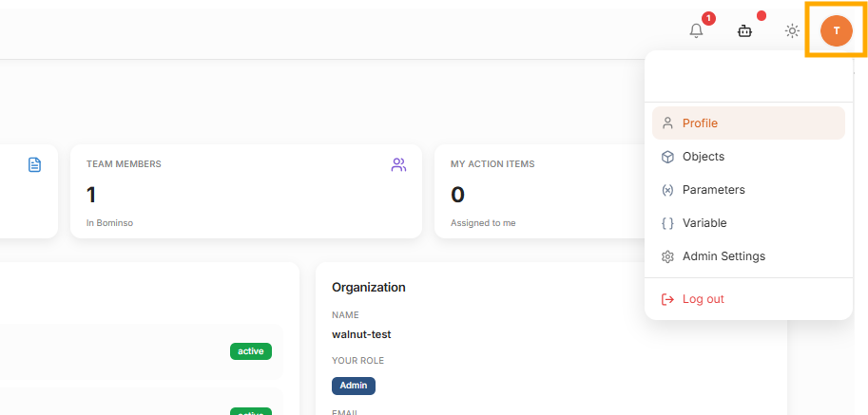Click the red notification count badge

click(708, 18)
